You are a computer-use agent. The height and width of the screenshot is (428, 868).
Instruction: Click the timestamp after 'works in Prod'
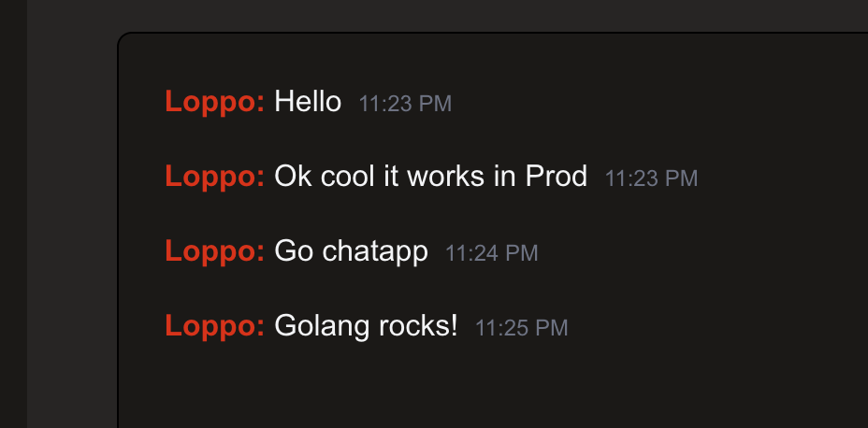[651, 178]
